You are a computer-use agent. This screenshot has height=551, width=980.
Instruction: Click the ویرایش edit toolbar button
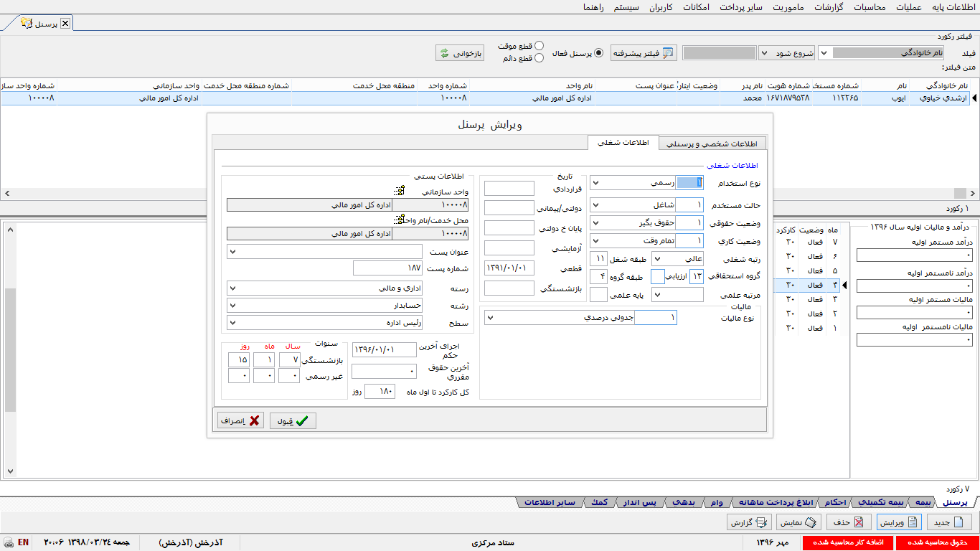(x=898, y=522)
